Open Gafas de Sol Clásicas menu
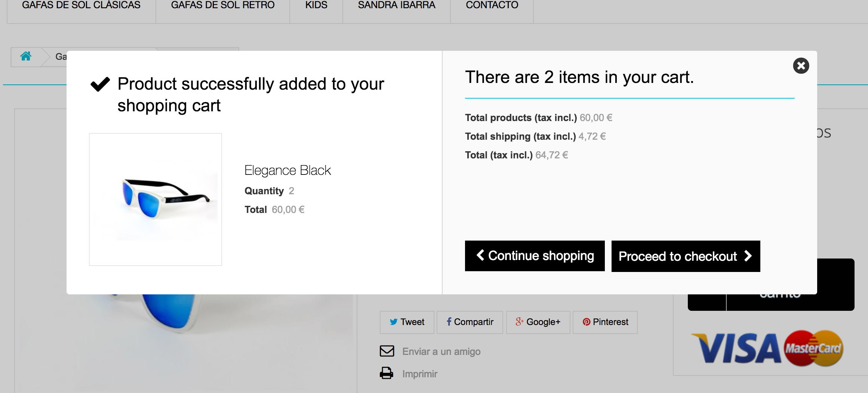868x393 pixels. click(x=81, y=5)
